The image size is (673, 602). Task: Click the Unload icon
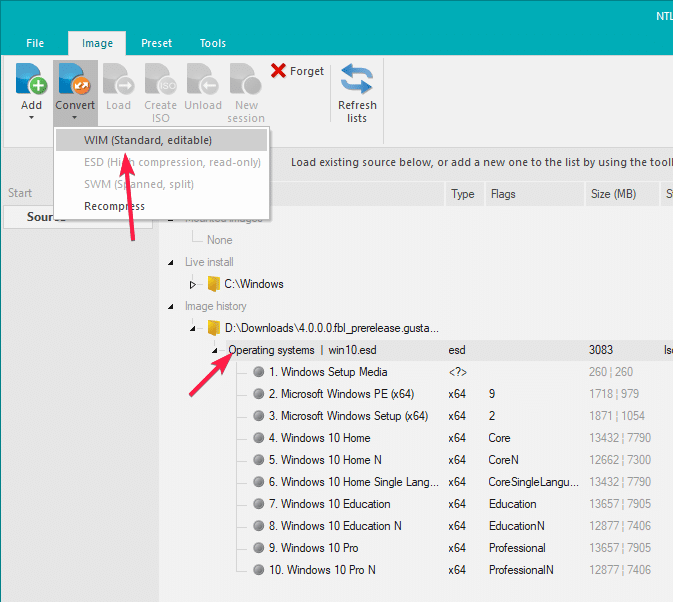click(203, 79)
